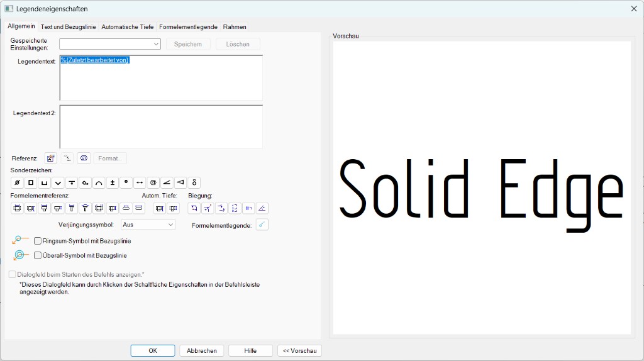Click the Formelementreferenz label
644x361 pixels.
(40, 196)
